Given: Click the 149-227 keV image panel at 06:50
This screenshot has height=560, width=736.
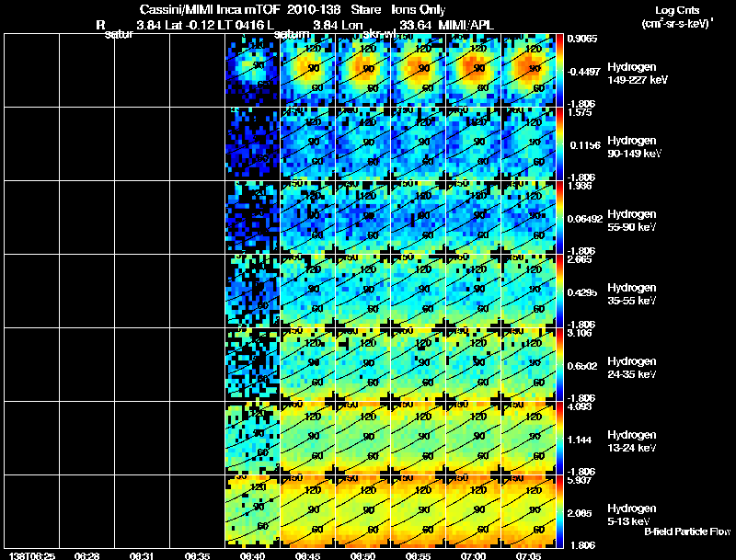Looking at the screenshot, I should [x=362, y=71].
